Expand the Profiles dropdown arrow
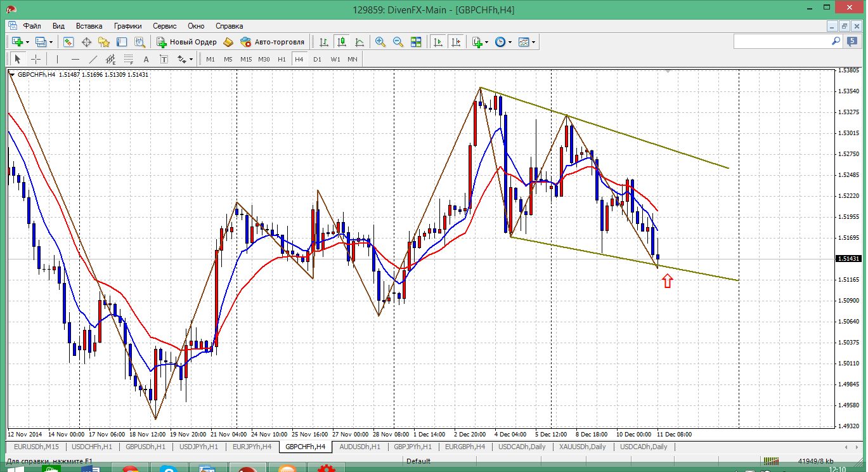Image resolution: width=868 pixels, height=472 pixels. [51, 43]
